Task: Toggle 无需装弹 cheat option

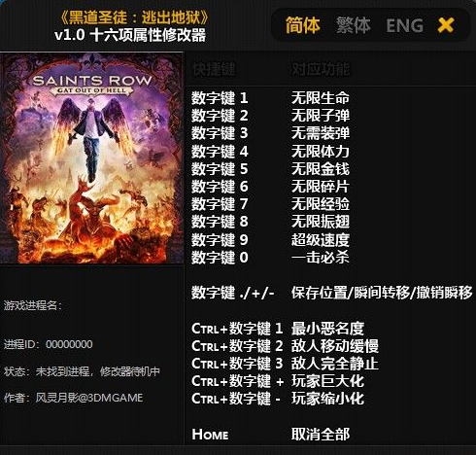Action: click(321, 133)
